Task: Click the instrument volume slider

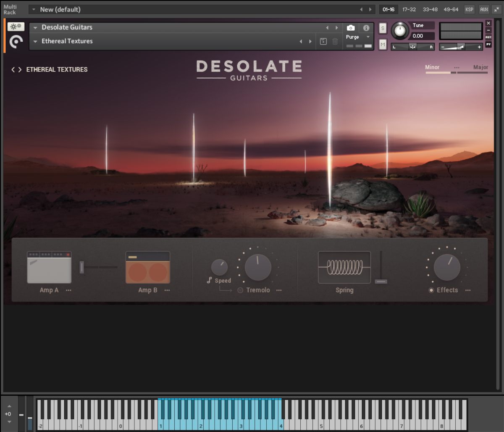Action: tap(461, 47)
